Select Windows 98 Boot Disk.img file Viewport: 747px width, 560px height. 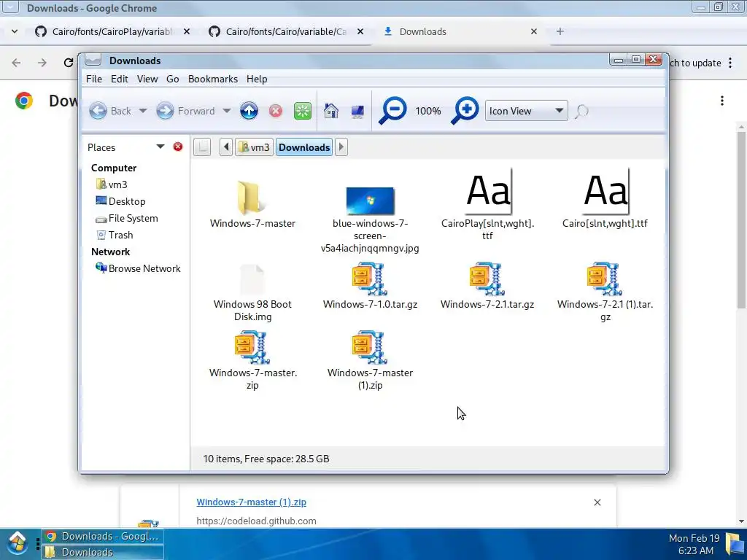[252, 293]
